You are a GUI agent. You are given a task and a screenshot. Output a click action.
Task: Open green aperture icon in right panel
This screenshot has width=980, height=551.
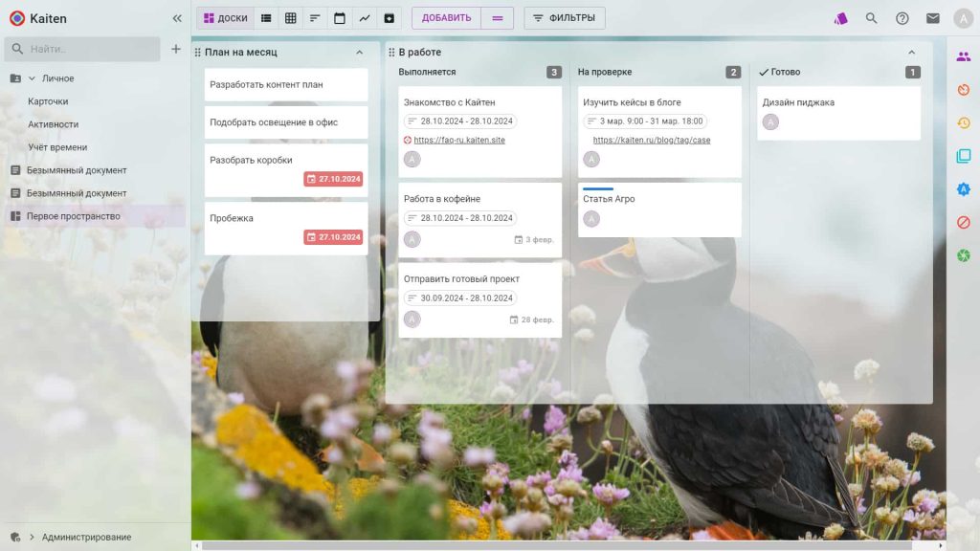point(963,255)
